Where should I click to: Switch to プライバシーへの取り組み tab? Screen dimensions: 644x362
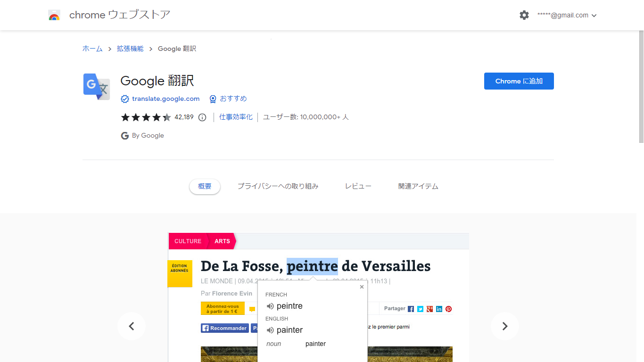[x=278, y=186]
